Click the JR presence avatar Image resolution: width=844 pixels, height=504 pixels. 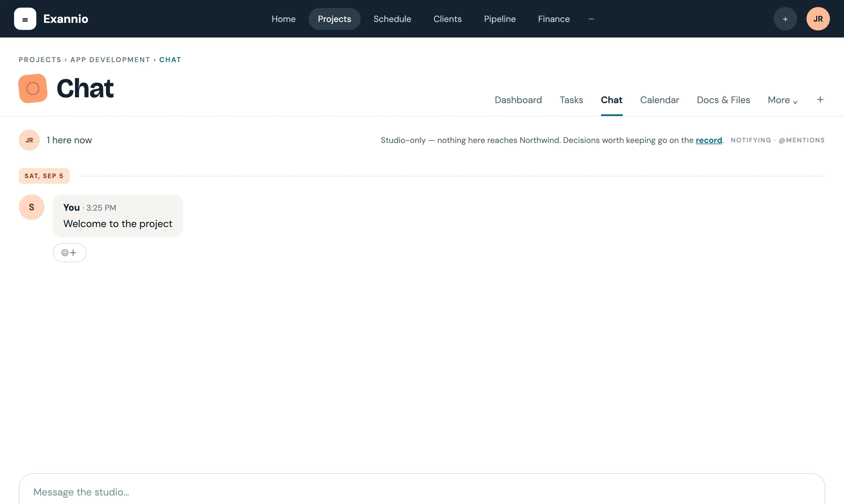click(29, 140)
